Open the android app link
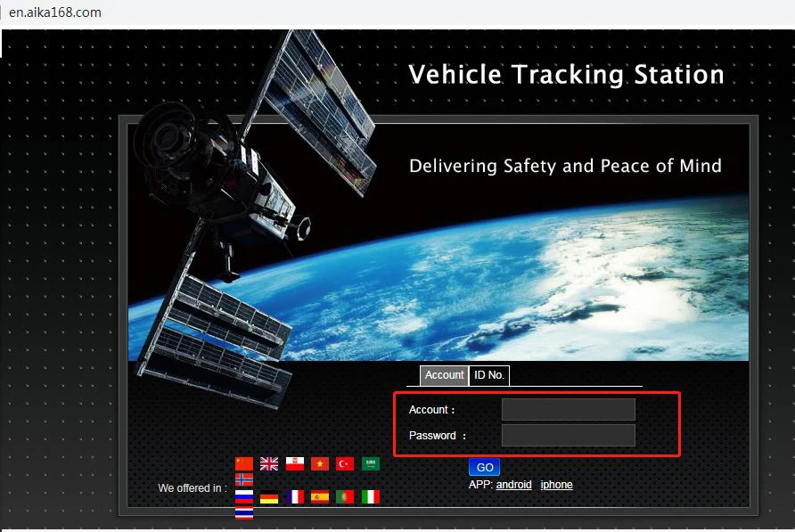795x532 pixels. (513, 485)
